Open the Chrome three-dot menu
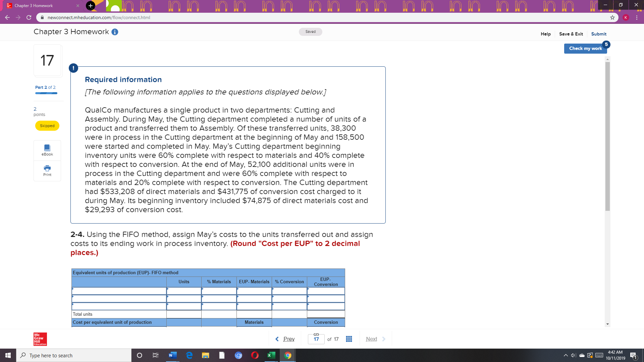 637,17
